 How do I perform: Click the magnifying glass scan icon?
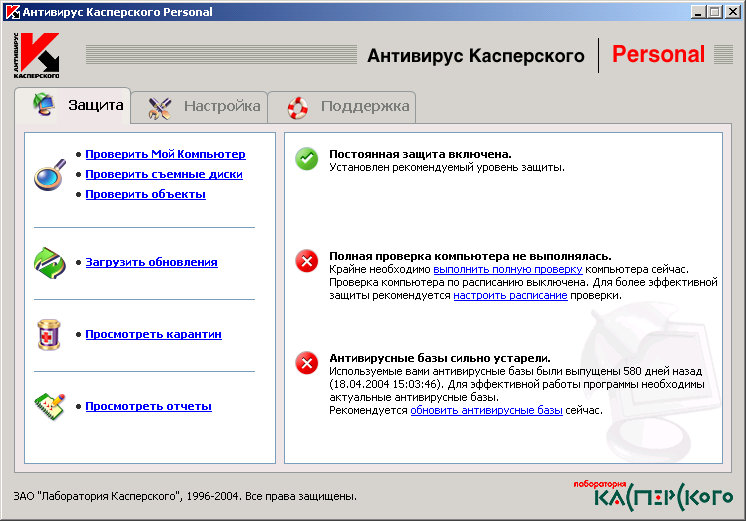[x=49, y=175]
